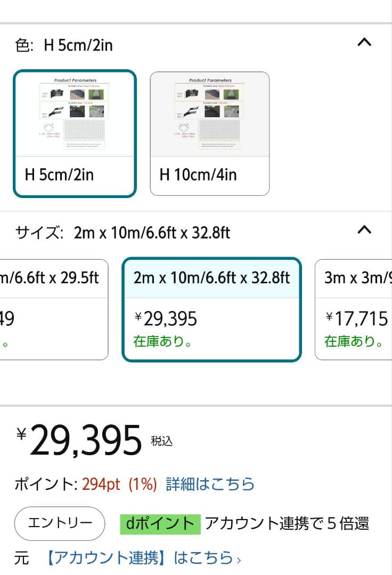Tap the 色: H 5cm/2in section header
The height and width of the screenshot is (575, 392).
[64, 45]
